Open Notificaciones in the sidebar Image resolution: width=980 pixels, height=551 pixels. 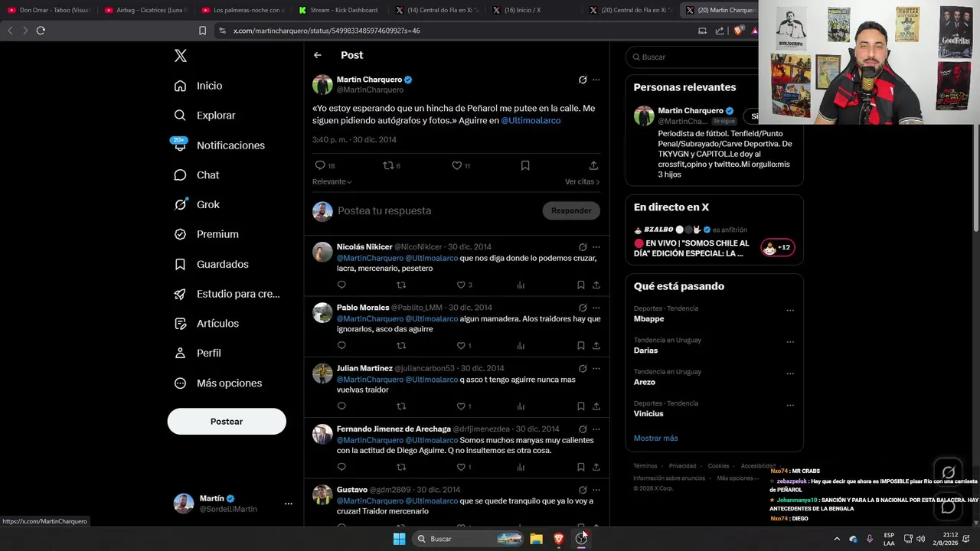[x=219, y=145]
